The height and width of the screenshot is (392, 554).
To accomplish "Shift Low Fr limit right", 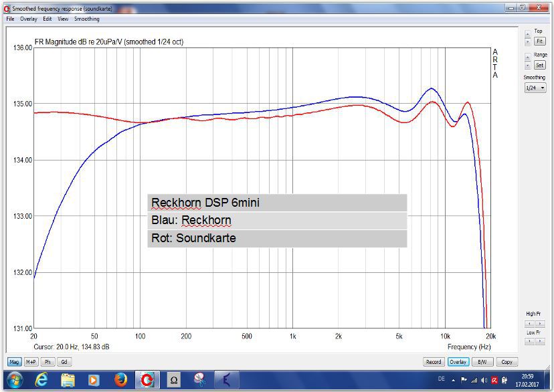I will 539,341.
